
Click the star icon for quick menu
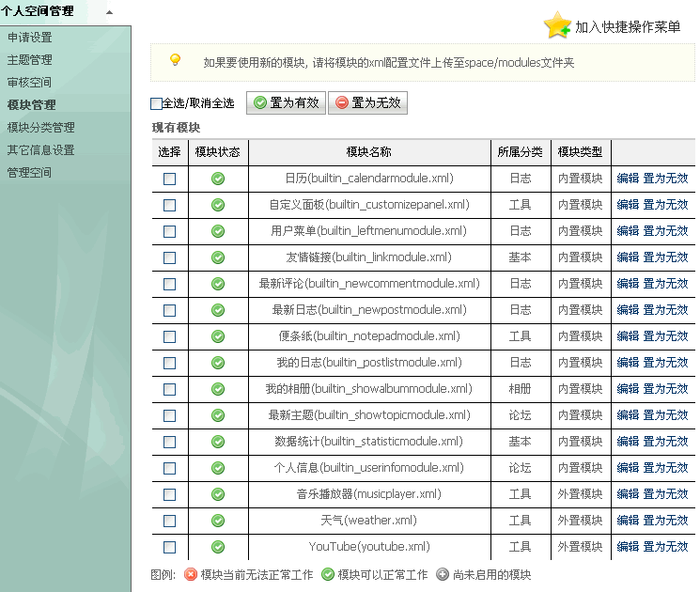557,25
